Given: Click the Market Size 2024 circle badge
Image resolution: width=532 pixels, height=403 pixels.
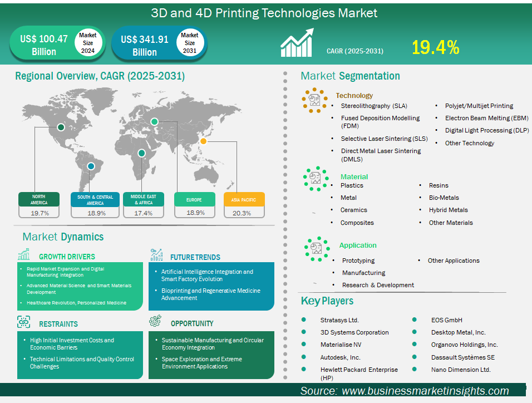Looking at the screenshot, I should (x=87, y=43).
